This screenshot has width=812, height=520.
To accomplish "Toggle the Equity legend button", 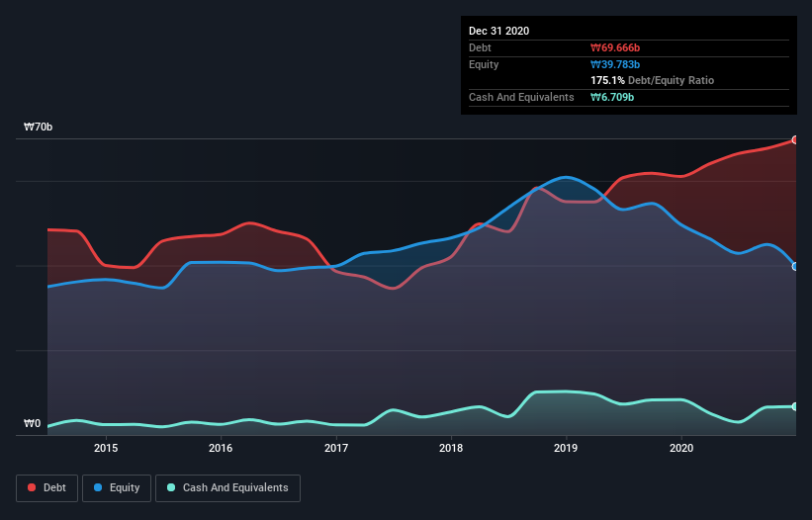I will coord(117,488).
